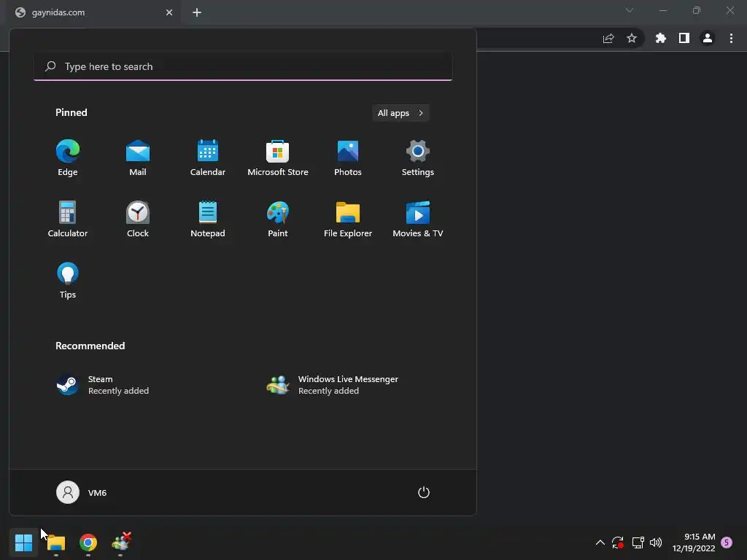Focus the Type here to search box
This screenshot has width=747, height=560.
(243, 66)
